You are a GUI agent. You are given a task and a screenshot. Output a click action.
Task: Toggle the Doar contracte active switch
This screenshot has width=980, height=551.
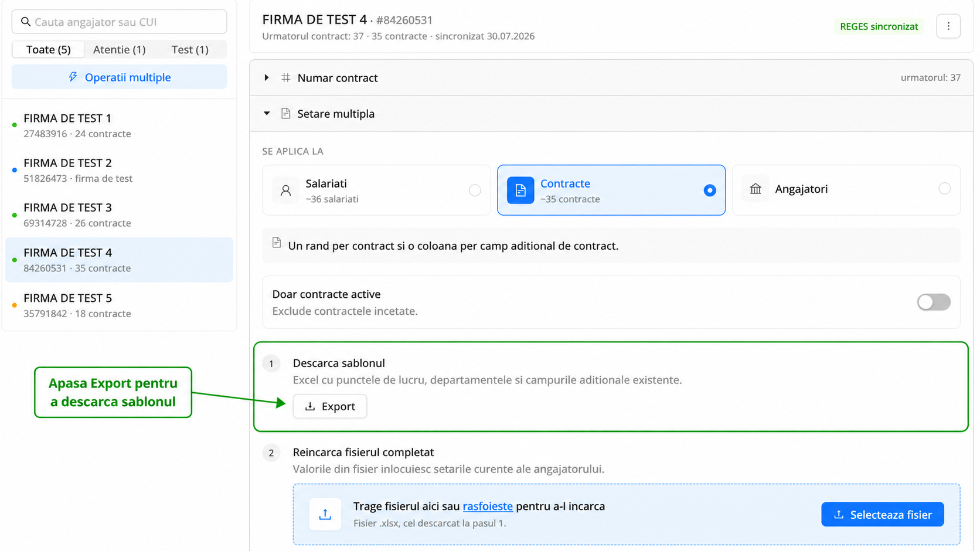(x=934, y=302)
